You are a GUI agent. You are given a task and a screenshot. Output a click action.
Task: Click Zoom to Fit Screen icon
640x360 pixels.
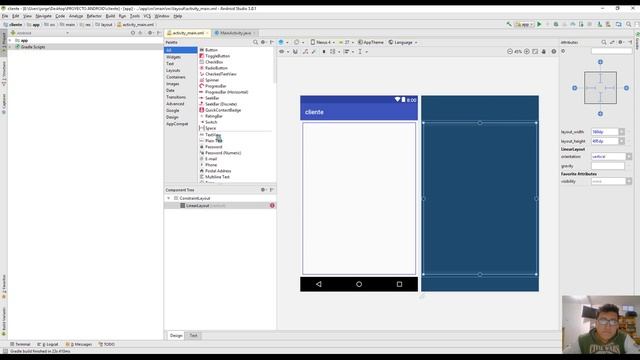(x=535, y=52)
